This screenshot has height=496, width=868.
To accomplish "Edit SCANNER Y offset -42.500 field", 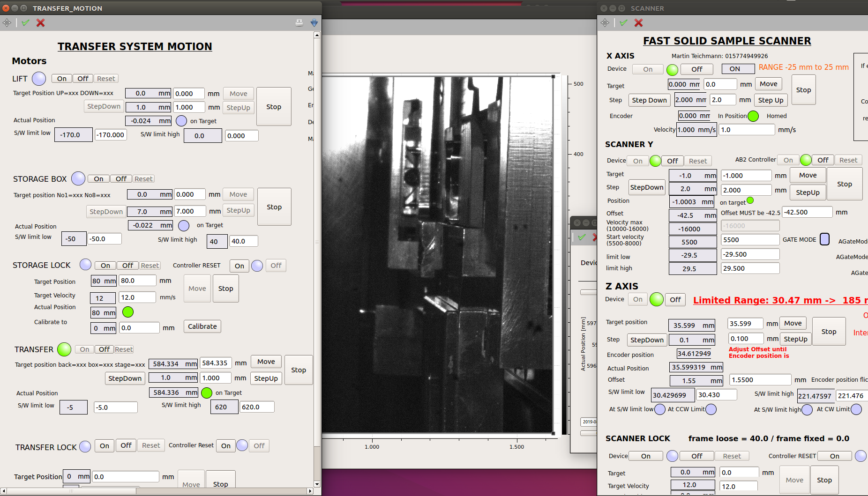I will coord(807,212).
